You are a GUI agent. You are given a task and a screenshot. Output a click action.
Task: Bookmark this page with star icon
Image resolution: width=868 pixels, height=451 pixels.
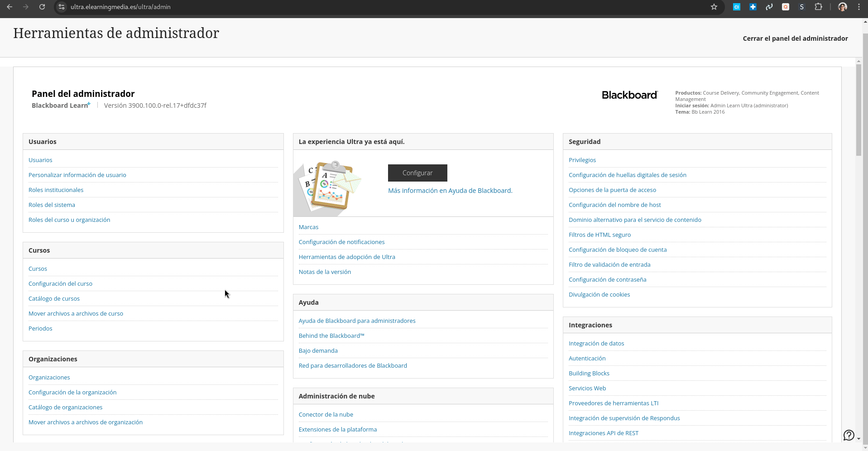click(714, 7)
